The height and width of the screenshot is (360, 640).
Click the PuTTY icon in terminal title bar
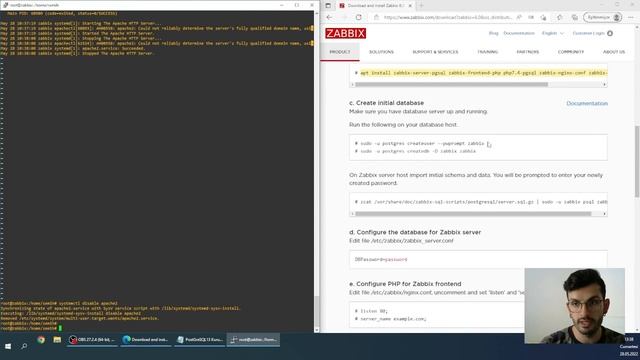5,5
